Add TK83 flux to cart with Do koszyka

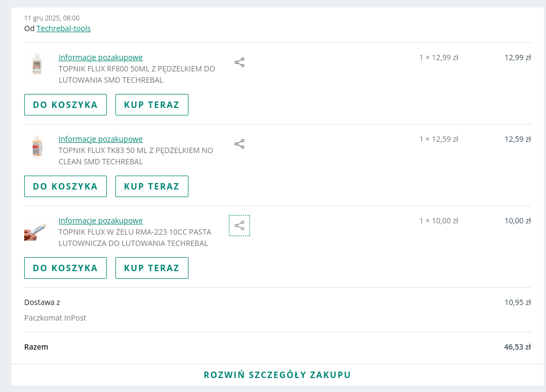[65, 186]
